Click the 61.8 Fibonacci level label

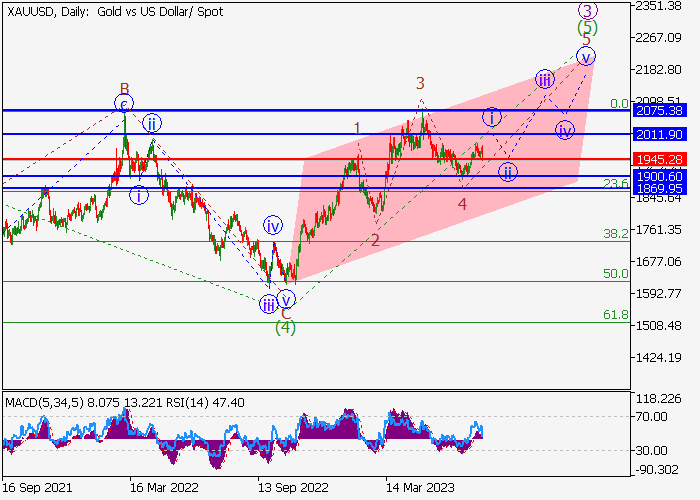pos(616,315)
